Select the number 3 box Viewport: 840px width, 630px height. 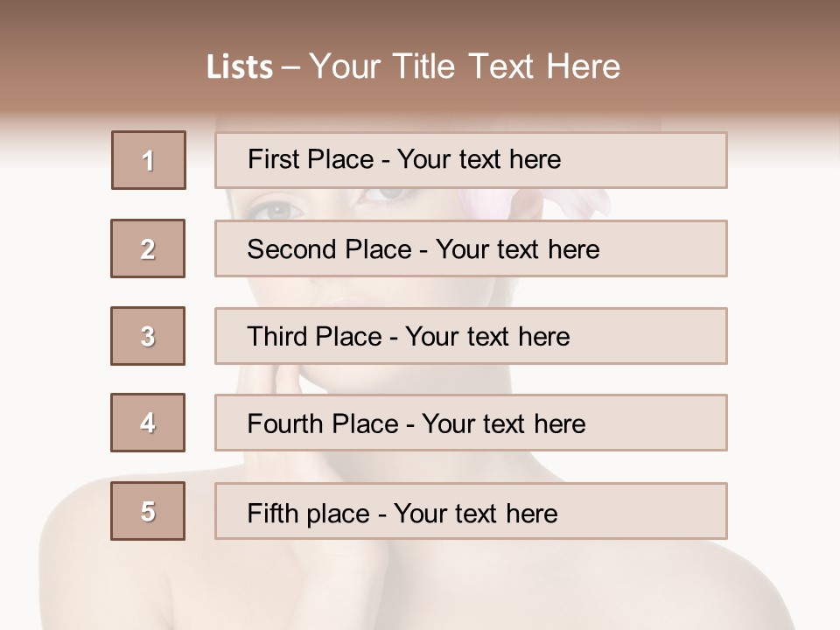148,336
